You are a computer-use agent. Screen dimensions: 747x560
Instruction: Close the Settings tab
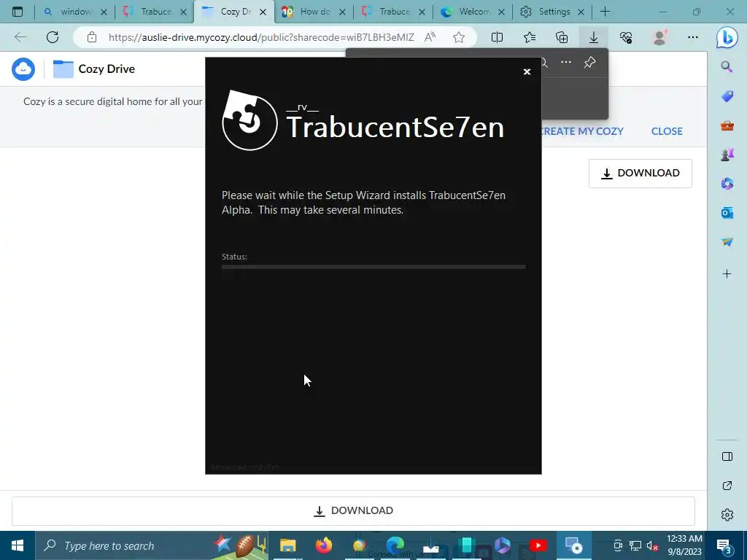click(x=581, y=12)
